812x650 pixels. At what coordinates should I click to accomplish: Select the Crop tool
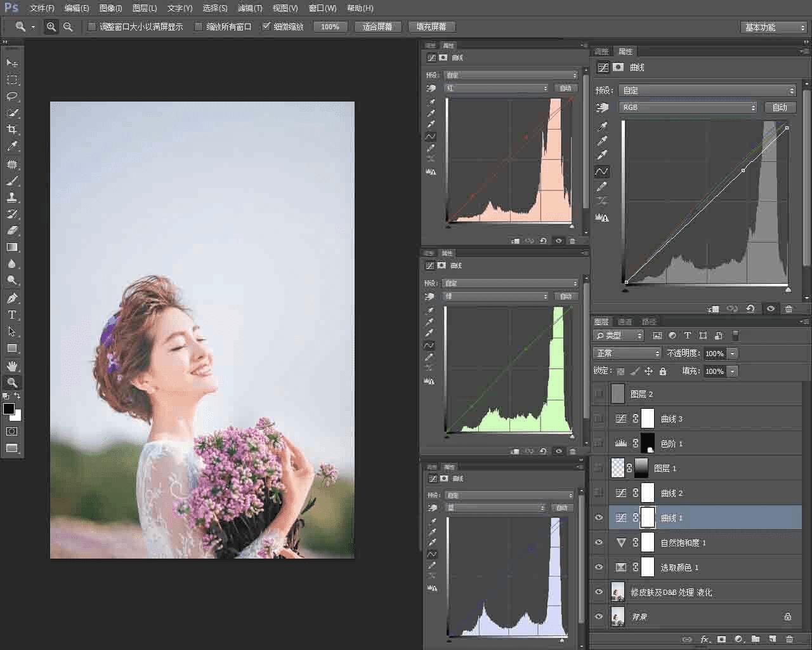[12, 129]
